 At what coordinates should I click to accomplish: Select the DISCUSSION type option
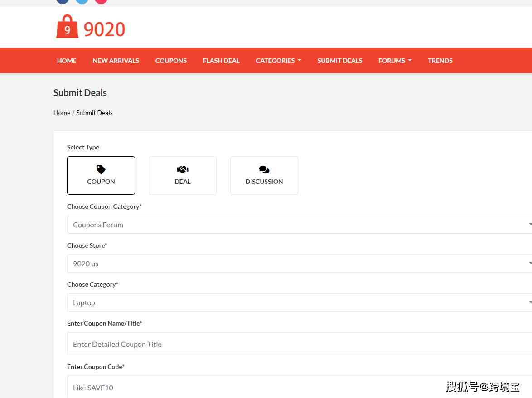(x=264, y=175)
